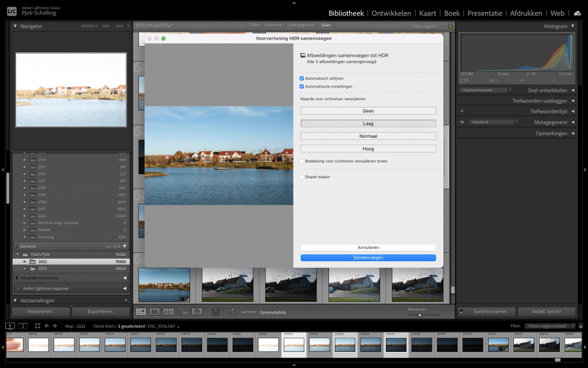Hide the left panel via its edge arrow
The height and width of the screenshot is (368, 588).
[x=3, y=170]
